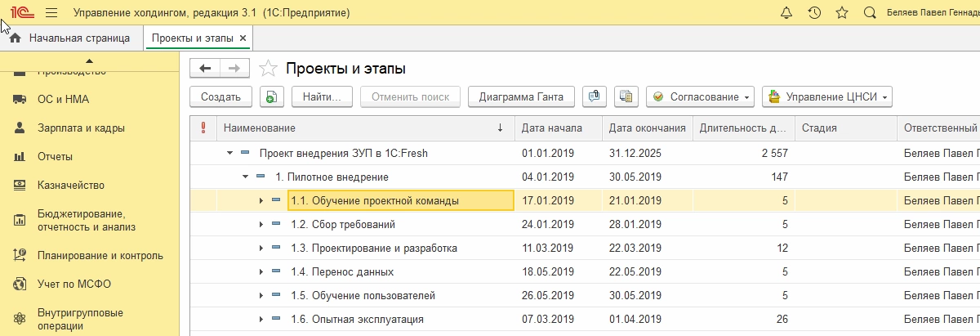Viewport: 980px width, 336px height.
Task: Expand the 1.2. Сбор требований node
Action: coord(261,224)
